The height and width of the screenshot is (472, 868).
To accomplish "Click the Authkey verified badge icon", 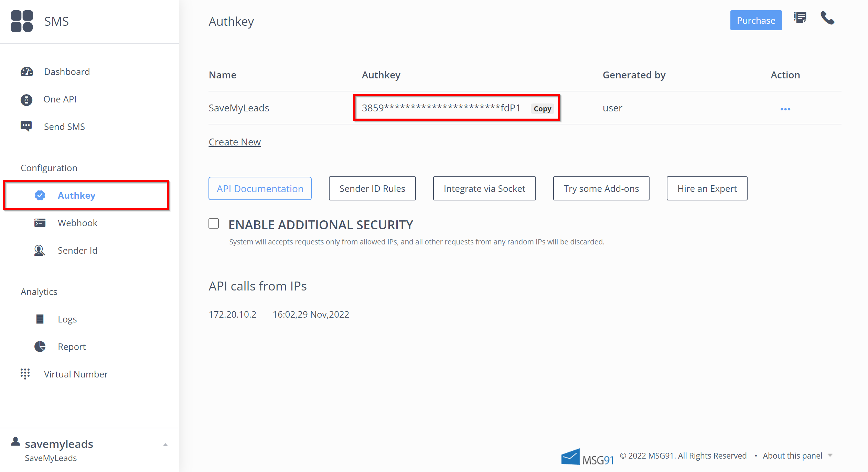I will point(40,195).
